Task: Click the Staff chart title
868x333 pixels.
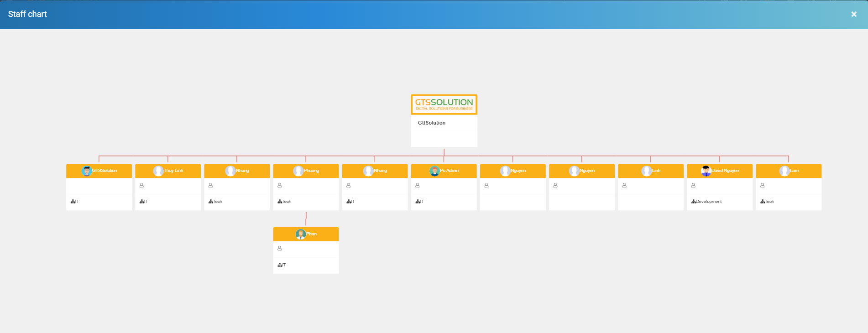Action: [x=27, y=14]
